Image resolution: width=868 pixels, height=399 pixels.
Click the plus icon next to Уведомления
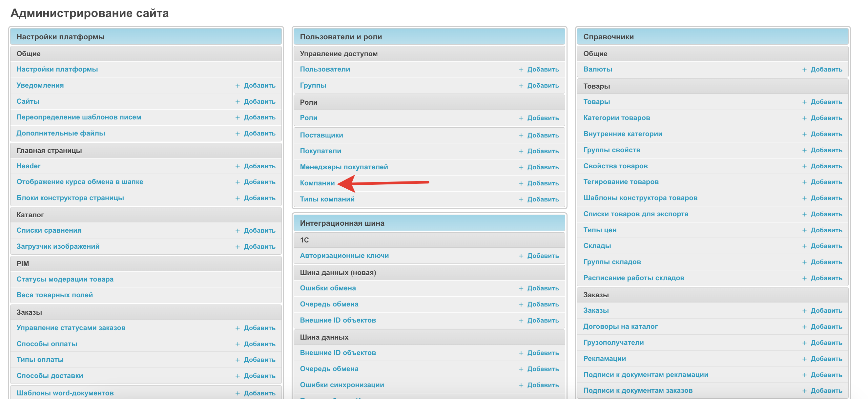point(238,86)
